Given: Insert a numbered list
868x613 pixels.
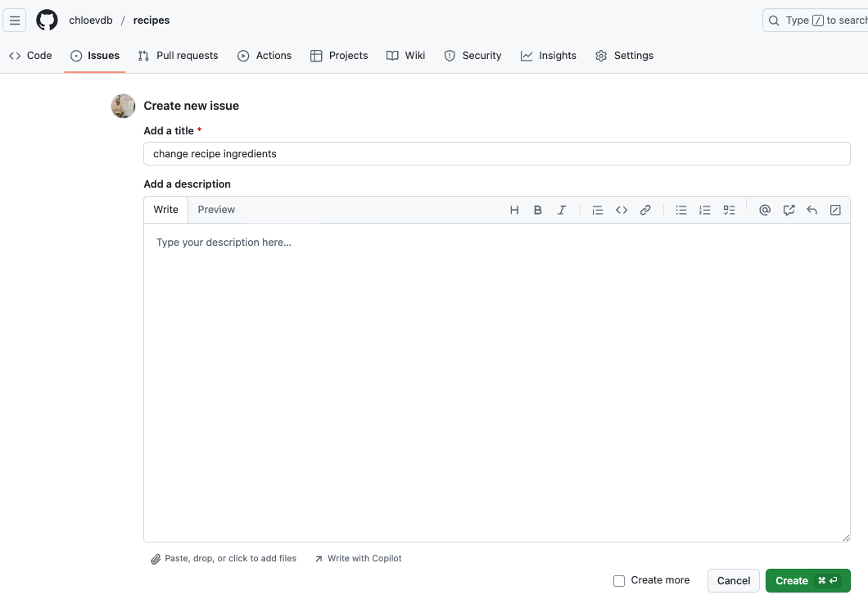Looking at the screenshot, I should 705,210.
